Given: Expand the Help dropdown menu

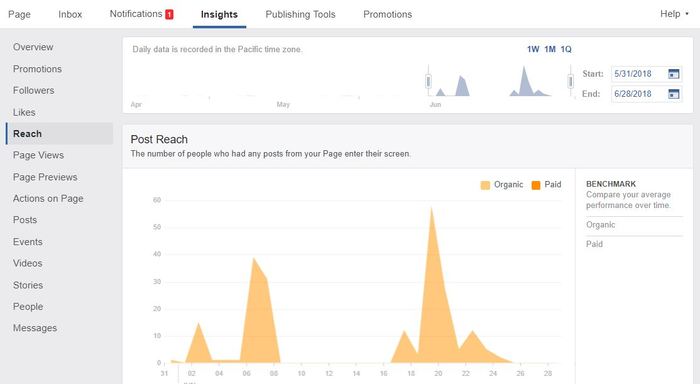Looking at the screenshot, I should (x=674, y=14).
